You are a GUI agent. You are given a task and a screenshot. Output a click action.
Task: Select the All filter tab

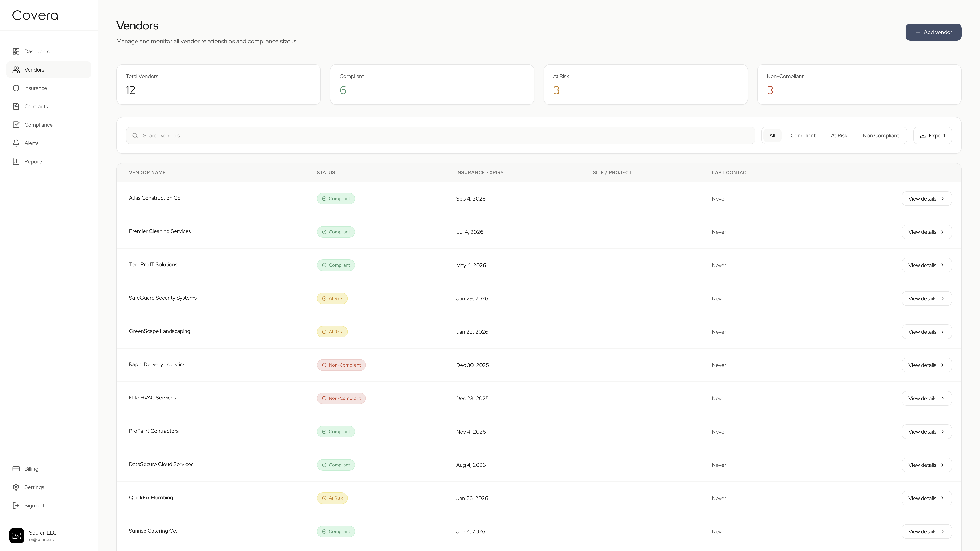(x=772, y=136)
